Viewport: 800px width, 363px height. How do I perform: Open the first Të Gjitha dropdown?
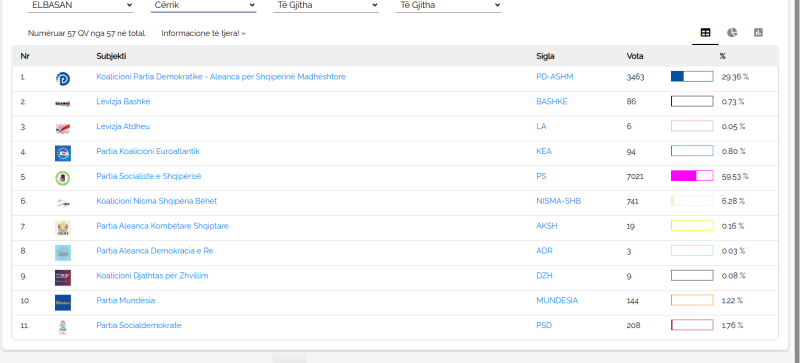[x=326, y=5]
